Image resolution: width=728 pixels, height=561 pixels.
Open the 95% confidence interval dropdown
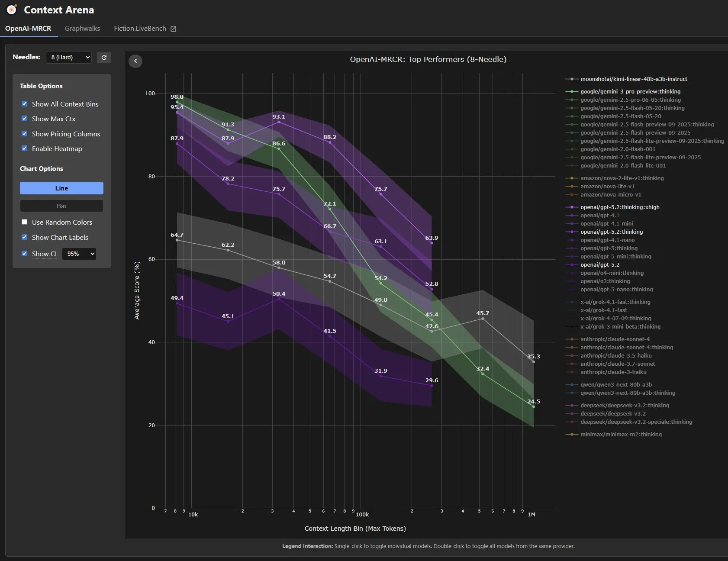[x=79, y=254]
